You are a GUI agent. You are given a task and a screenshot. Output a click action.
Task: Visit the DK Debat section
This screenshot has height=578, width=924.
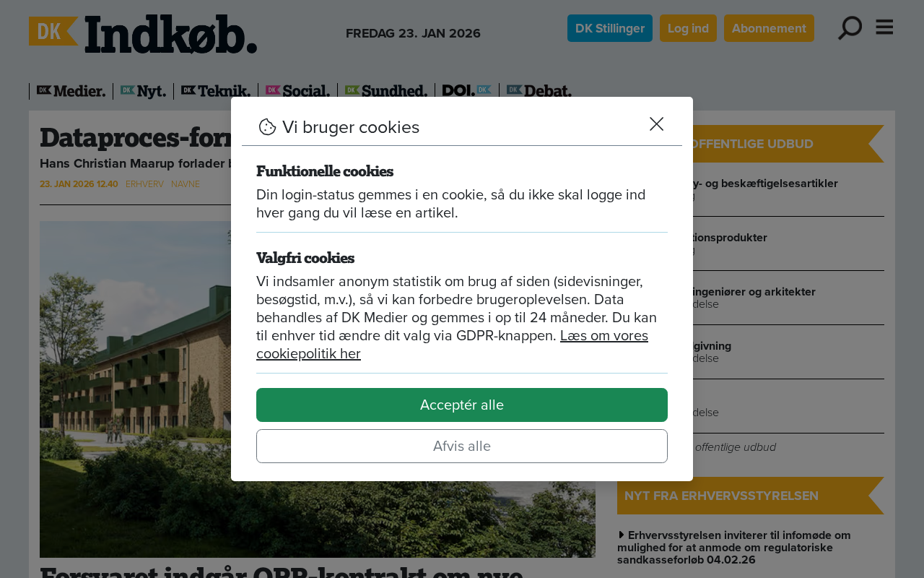click(539, 91)
